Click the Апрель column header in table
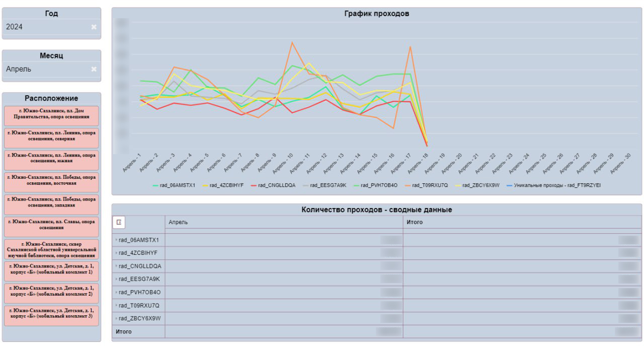Viewport: 644px width, 346px height. (178, 222)
